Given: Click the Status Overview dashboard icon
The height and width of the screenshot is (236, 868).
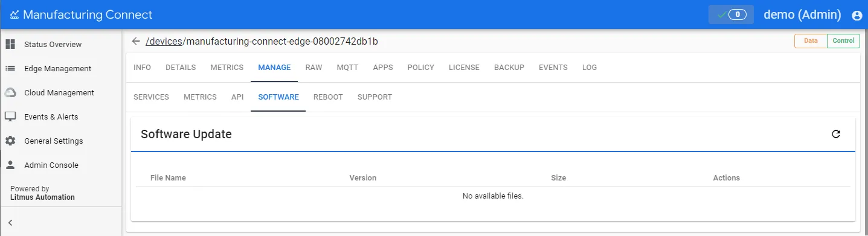Looking at the screenshot, I should (x=10, y=44).
